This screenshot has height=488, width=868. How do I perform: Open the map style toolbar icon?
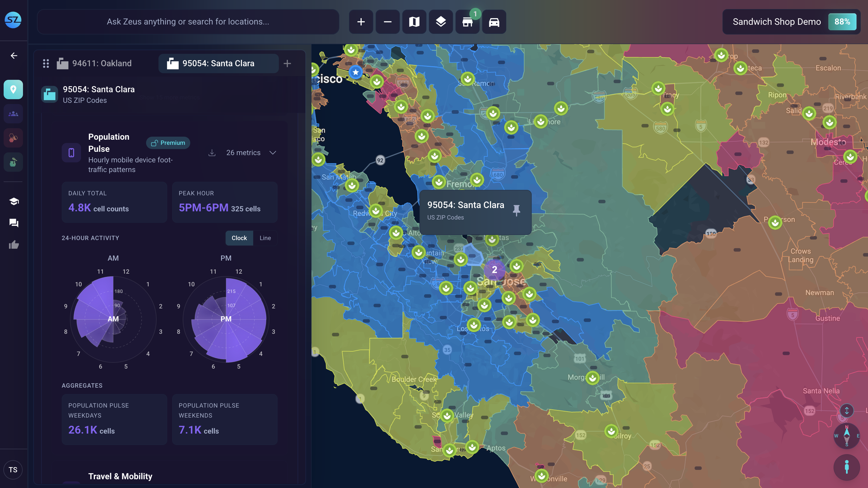point(414,22)
